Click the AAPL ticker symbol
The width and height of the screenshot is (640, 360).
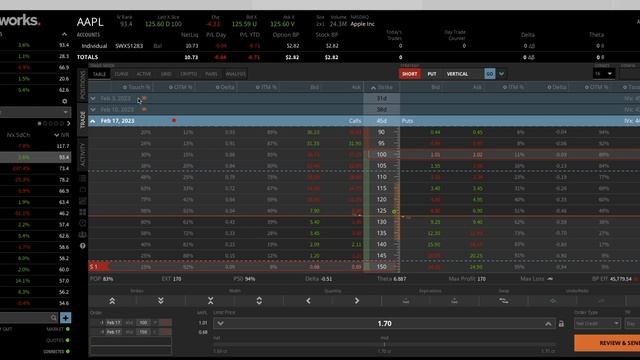coord(90,22)
